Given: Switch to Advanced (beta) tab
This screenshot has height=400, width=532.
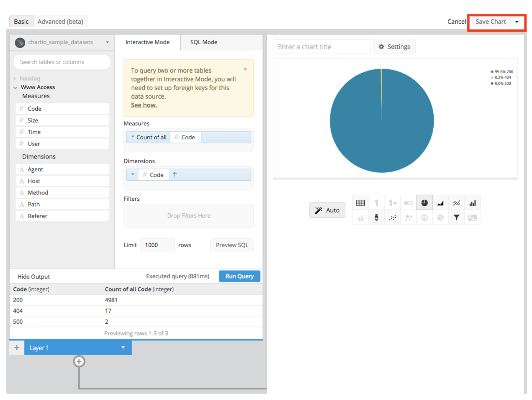Looking at the screenshot, I should 60,22.
